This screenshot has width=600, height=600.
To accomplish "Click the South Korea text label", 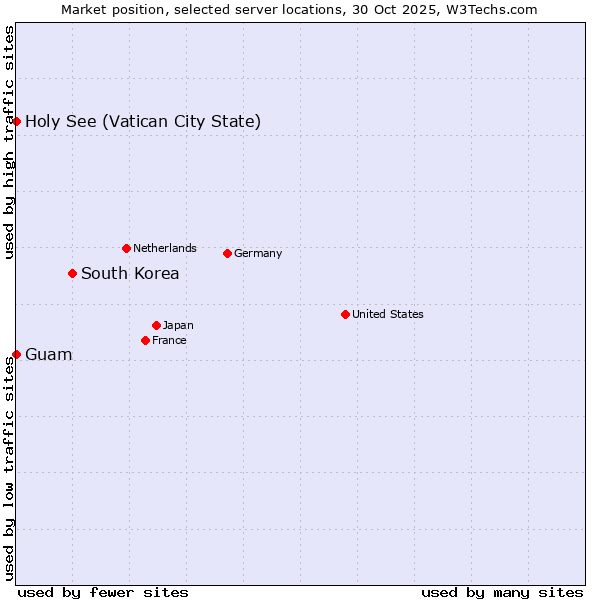I will coord(130,274).
